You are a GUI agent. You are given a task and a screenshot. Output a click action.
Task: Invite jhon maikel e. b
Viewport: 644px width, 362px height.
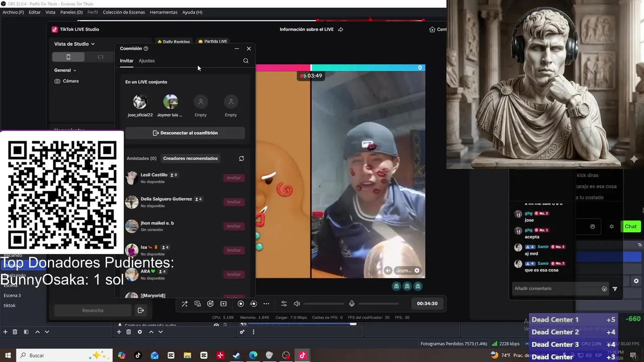click(234, 226)
